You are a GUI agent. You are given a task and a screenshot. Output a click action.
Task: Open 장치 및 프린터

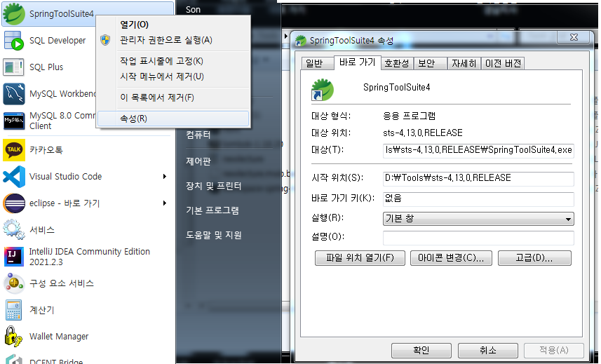click(x=213, y=187)
